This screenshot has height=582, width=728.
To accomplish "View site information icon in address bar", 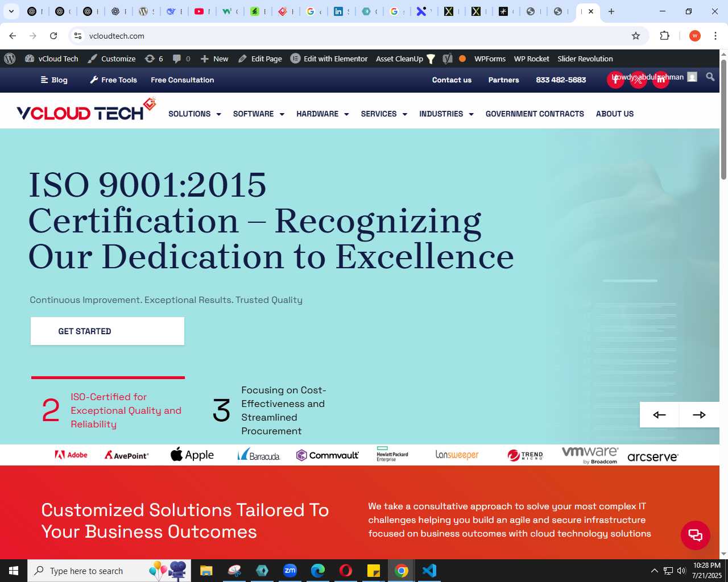I will [78, 36].
